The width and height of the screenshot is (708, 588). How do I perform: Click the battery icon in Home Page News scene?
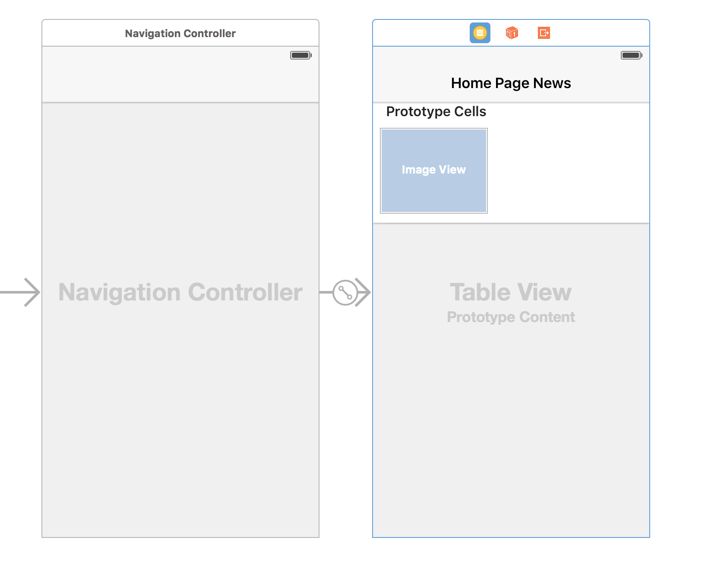pyautogui.click(x=632, y=55)
